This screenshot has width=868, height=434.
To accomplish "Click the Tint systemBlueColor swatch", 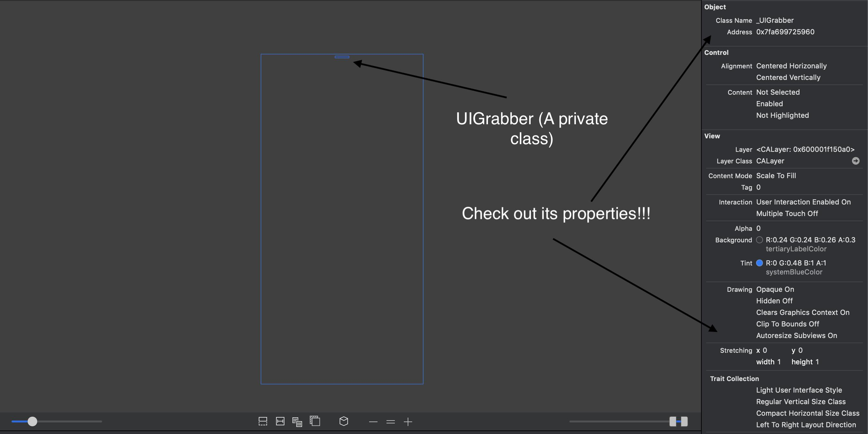I will click(759, 263).
